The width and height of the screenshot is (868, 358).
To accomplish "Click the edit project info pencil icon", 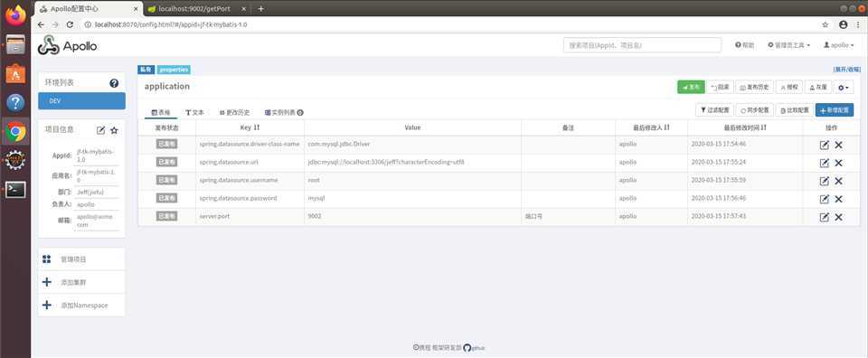I will coord(100,130).
